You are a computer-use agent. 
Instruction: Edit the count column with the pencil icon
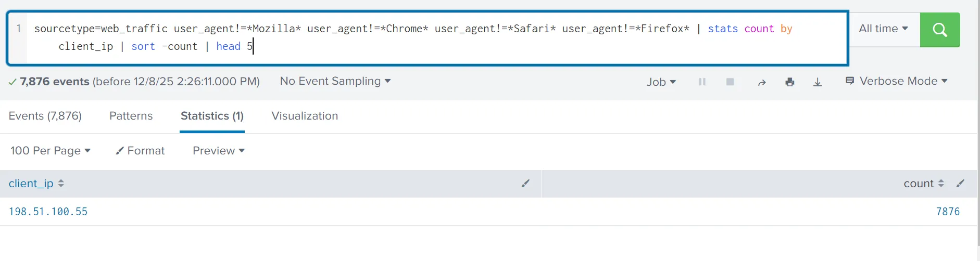(960, 183)
